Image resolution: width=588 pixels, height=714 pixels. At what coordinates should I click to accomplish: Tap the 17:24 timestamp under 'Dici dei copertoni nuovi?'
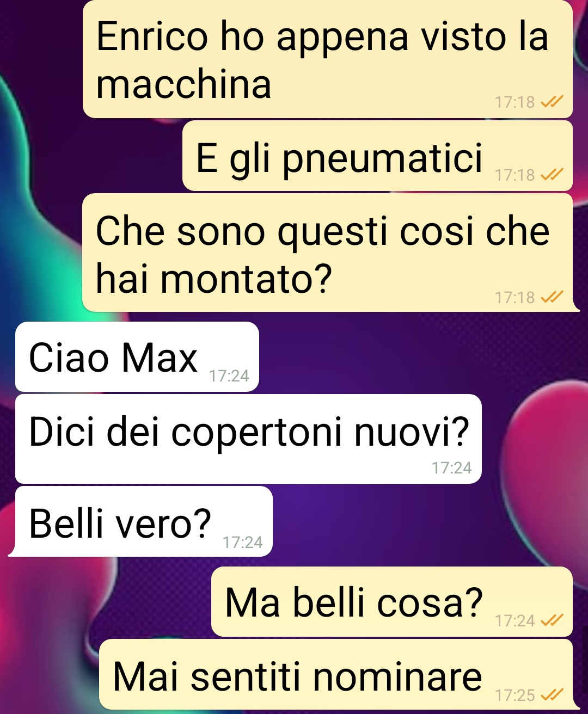pos(451,467)
